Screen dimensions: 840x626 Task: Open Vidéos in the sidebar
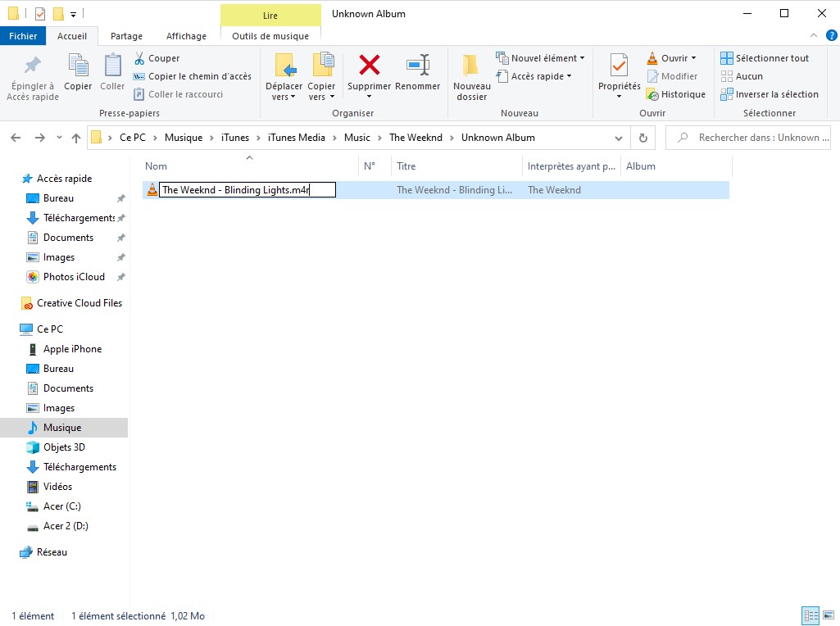coord(57,487)
